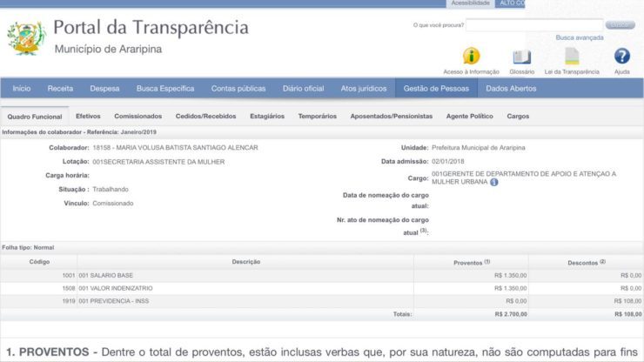The height and width of the screenshot is (362, 644).
Task: Click code 1919 in the table
Action: (69, 301)
